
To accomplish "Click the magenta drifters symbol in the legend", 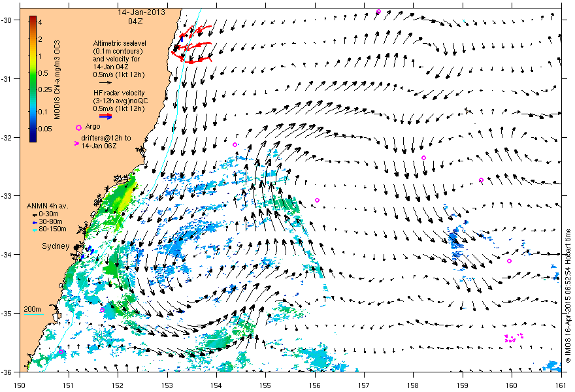I will [76, 143].
